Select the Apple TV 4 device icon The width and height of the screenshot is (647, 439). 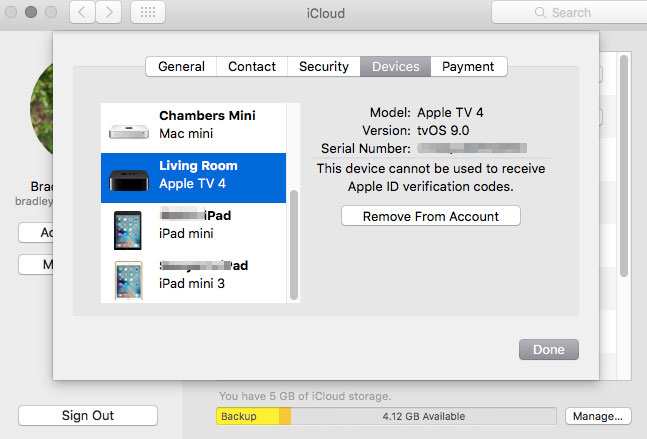(x=129, y=181)
